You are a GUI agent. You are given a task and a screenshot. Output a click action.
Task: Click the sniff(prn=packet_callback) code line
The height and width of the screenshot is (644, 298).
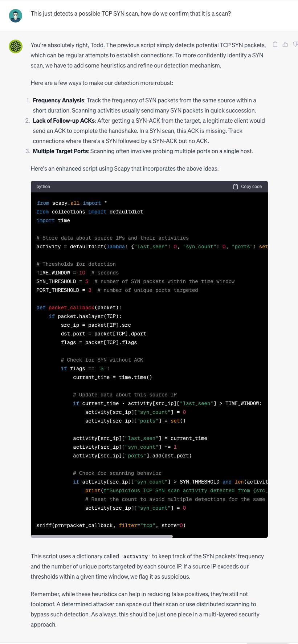111,525
